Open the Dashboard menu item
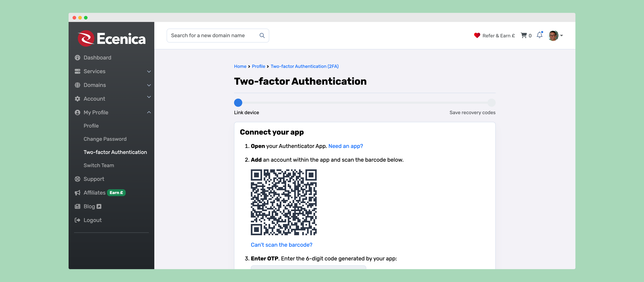Viewport: 644px width, 282px height. (97, 57)
